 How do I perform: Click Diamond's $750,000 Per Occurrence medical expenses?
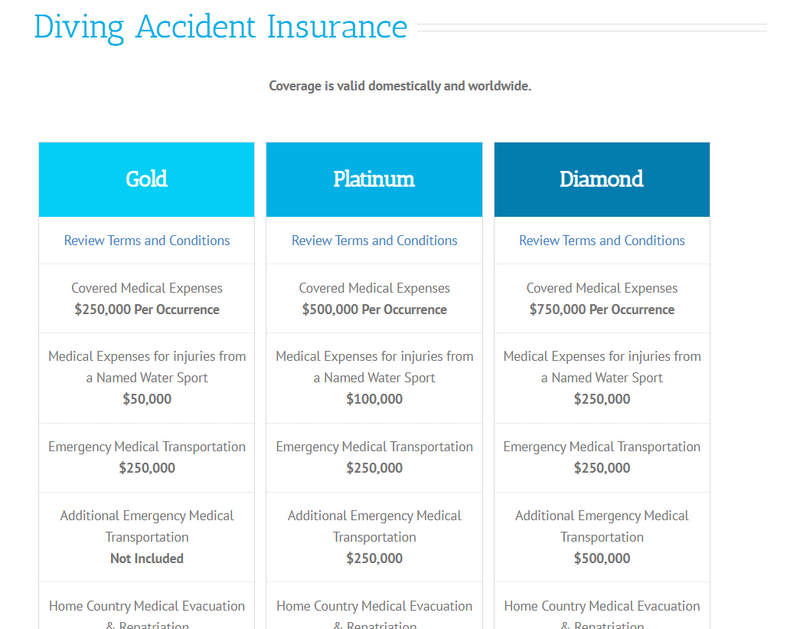[x=602, y=309]
